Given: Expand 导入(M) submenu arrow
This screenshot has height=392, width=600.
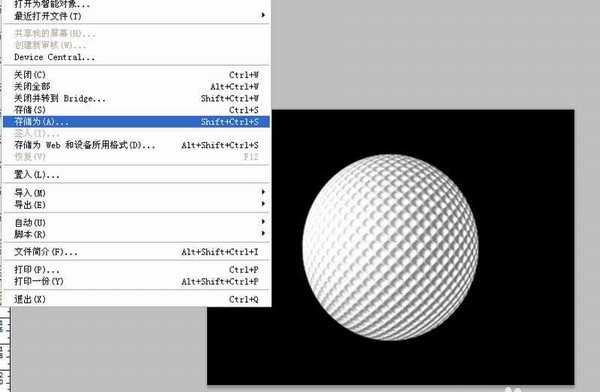Looking at the screenshot, I should coord(263,192).
